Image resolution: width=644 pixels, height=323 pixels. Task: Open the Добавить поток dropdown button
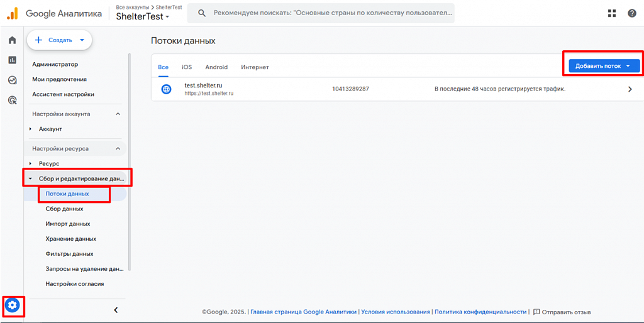pos(604,66)
